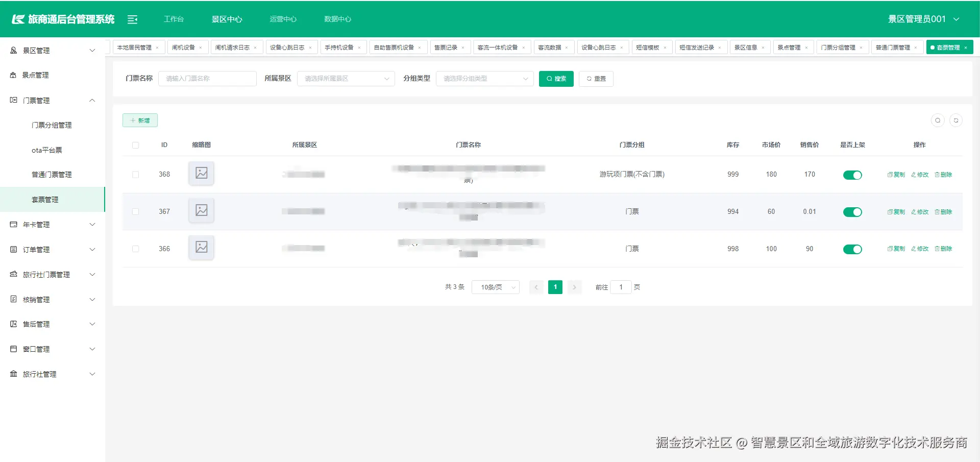Click the 新增 add button

tap(140, 120)
